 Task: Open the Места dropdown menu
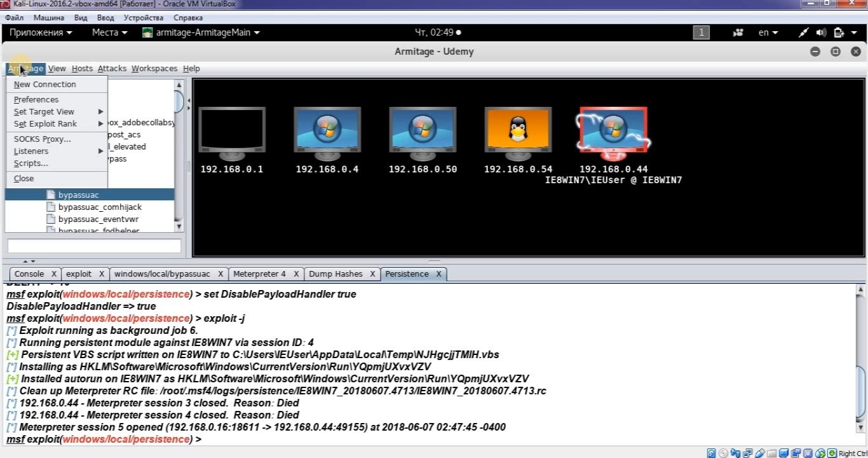point(109,32)
